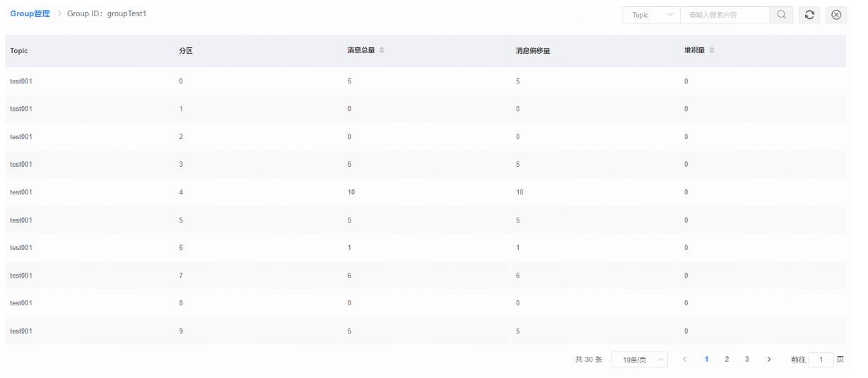Expand the 10条/页 page size selector

tap(639, 360)
